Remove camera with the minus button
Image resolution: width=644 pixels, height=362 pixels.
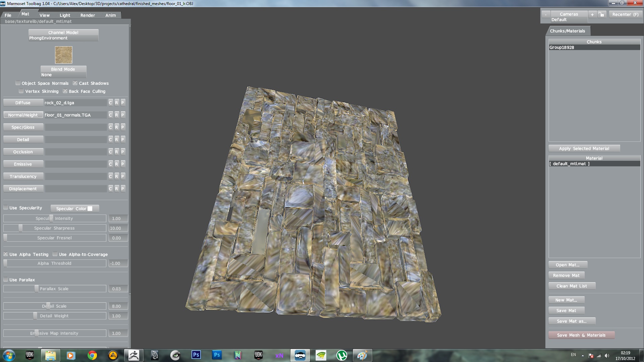tap(546, 14)
